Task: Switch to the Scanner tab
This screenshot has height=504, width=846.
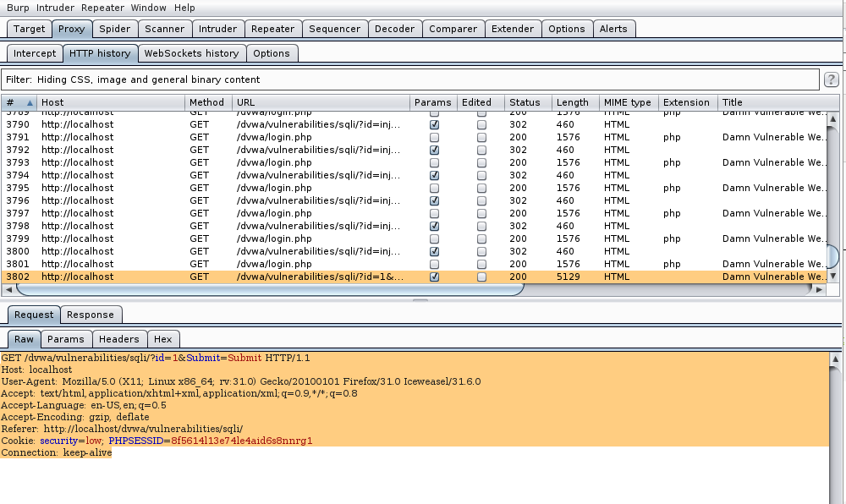Action: (x=165, y=29)
